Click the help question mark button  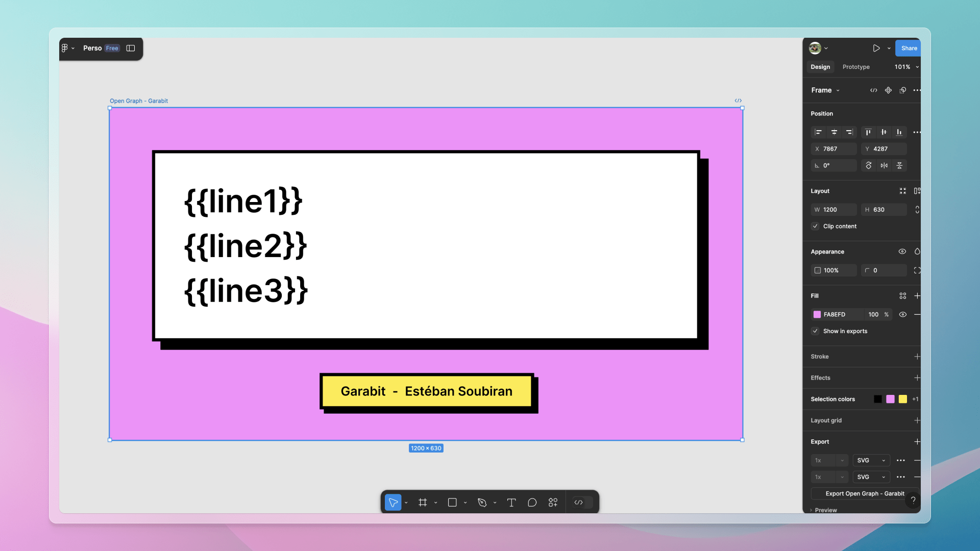pos(913,500)
